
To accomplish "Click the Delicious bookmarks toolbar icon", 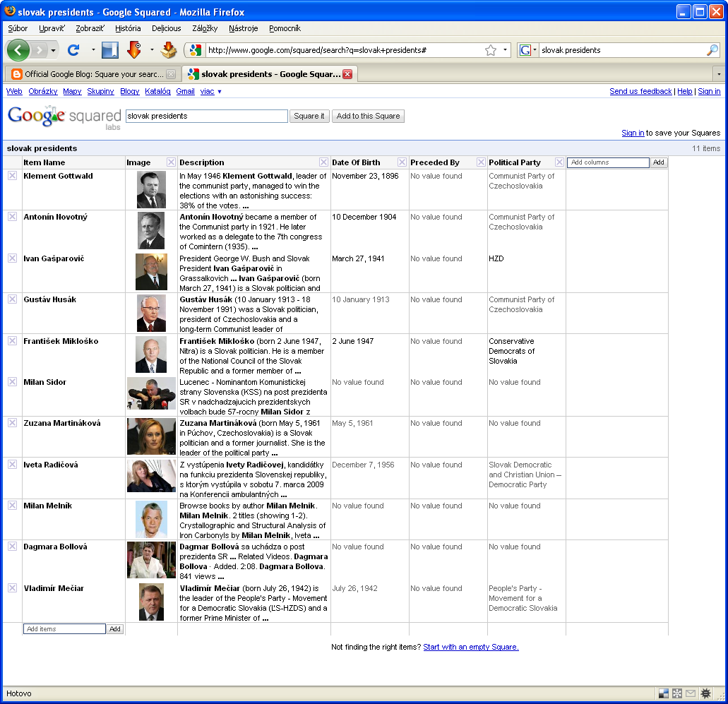I will tap(110, 50).
